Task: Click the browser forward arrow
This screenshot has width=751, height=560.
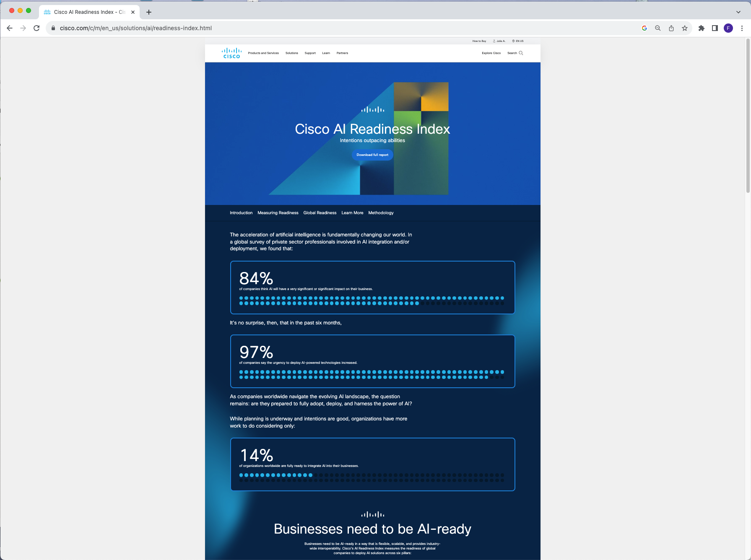Action: [x=23, y=28]
